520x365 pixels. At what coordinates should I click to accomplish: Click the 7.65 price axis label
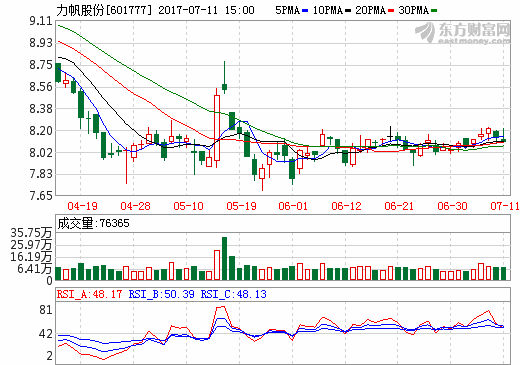click(x=41, y=195)
